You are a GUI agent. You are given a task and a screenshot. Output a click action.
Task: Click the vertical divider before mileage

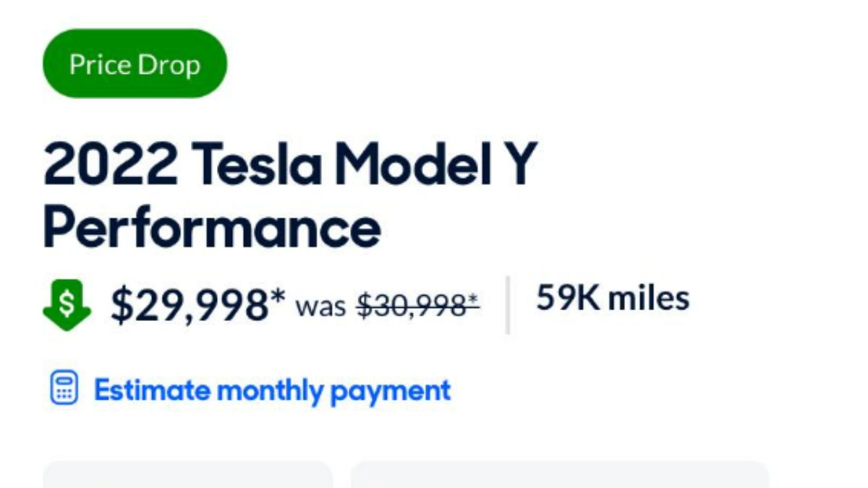(x=508, y=305)
